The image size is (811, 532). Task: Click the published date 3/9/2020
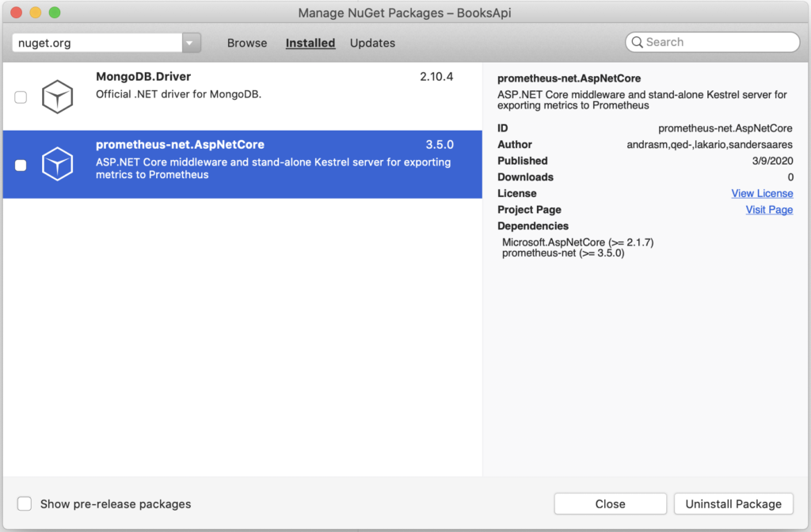[772, 161]
